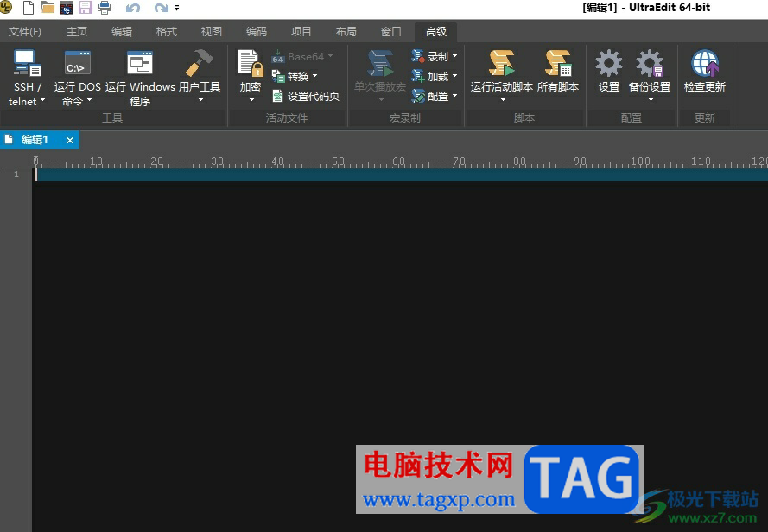The height and width of the screenshot is (532, 768).
Task: Click the 运行 Windows 程序 icon
Action: point(140,63)
